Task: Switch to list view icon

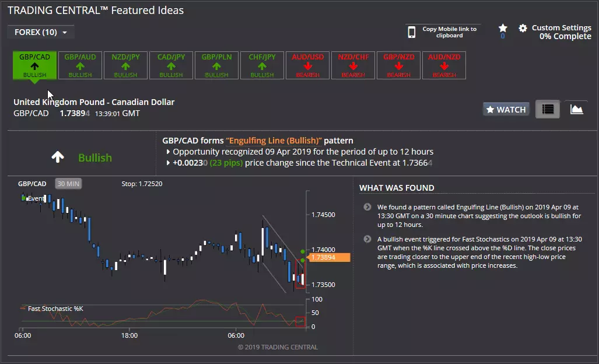Action: click(x=548, y=109)
